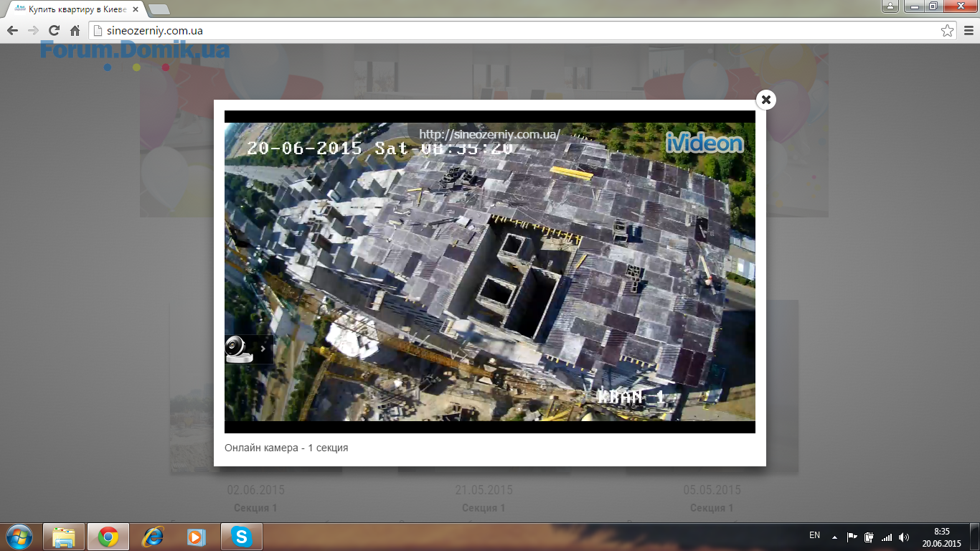Open the media player taskbar icon
The height and width of the screenshot is (551, 980).
pos(195,537)
